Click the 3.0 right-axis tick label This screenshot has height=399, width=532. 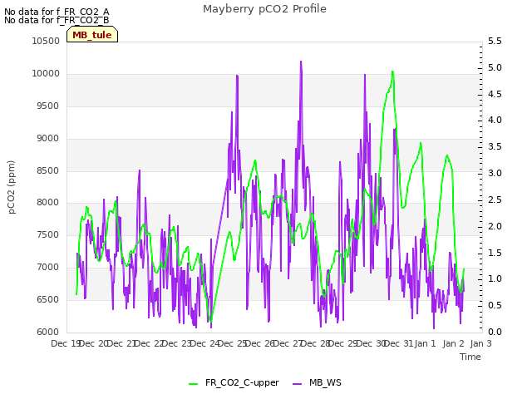pos(495,173)
